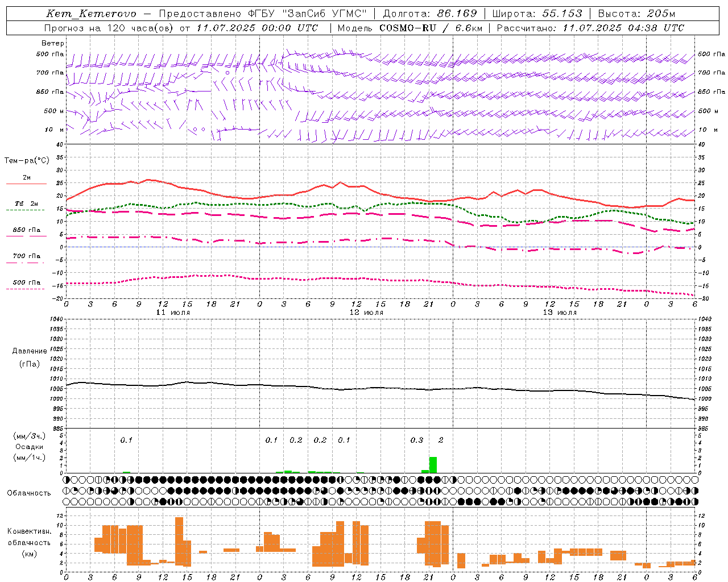Click the '12 июля' date label
Screen dimensions: 728x582
coord(366,313)
